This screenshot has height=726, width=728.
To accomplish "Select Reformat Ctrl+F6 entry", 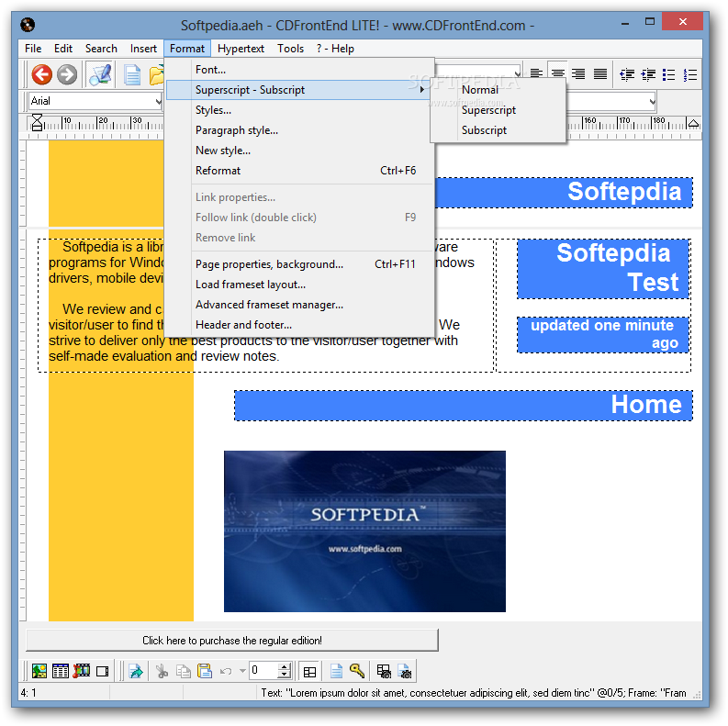I will 300,171.
